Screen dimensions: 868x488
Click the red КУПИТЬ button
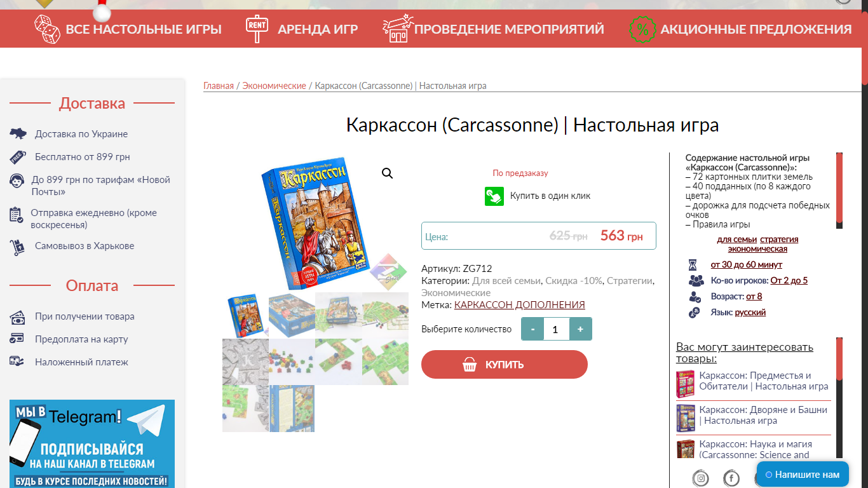coord(505,364)
